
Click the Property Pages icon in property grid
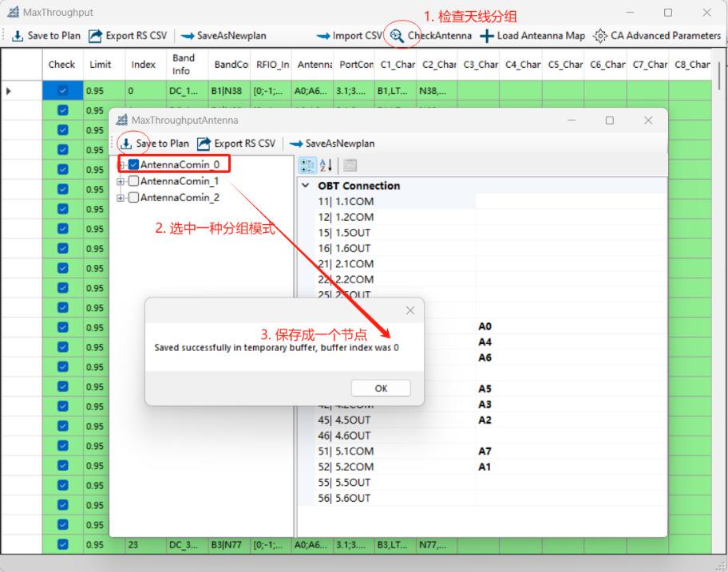[x=350, y=165]
